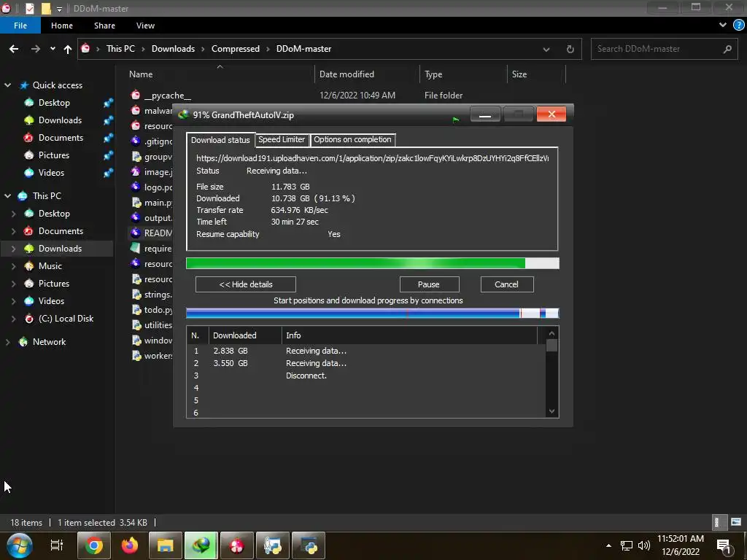The height and width of the screenshot is (560, 747).
Task: Expand Documents under This PC
Action: 13,231
